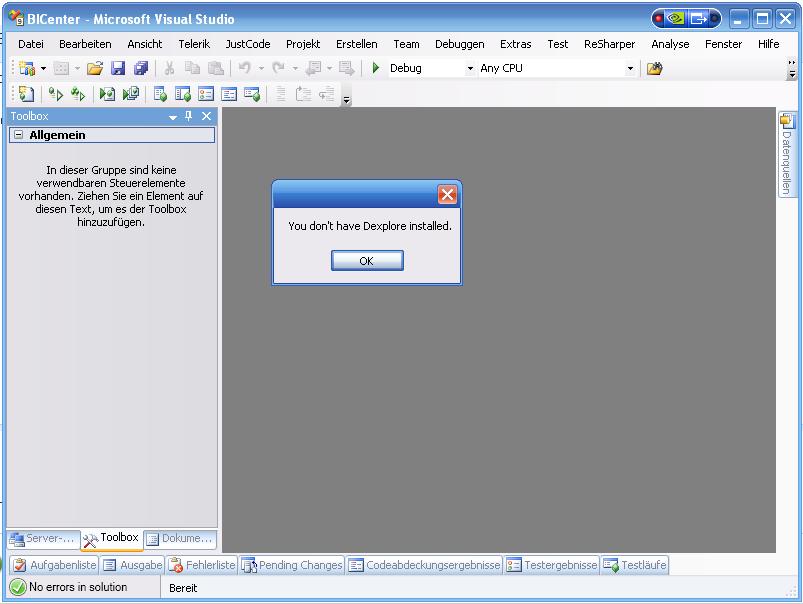Open the Fehlerliste tab
Screen dimensions: 803x604
(202, 565)
